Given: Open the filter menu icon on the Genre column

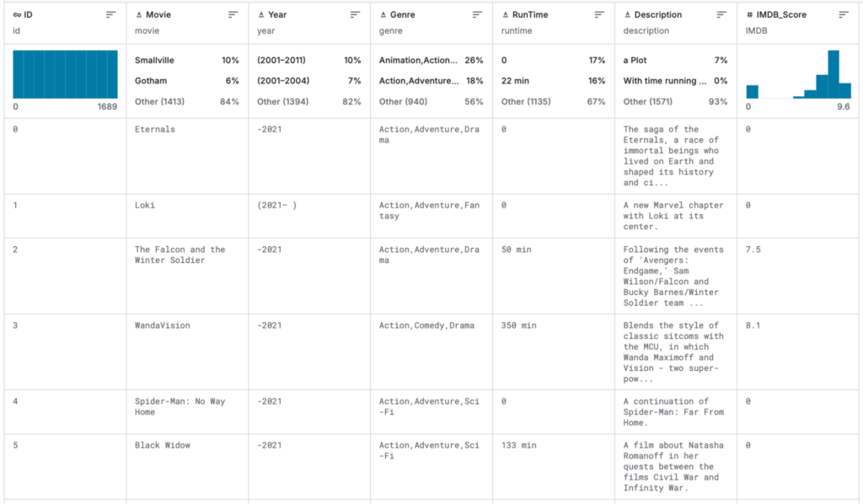Looking at the screenshot, I should 475,13.
